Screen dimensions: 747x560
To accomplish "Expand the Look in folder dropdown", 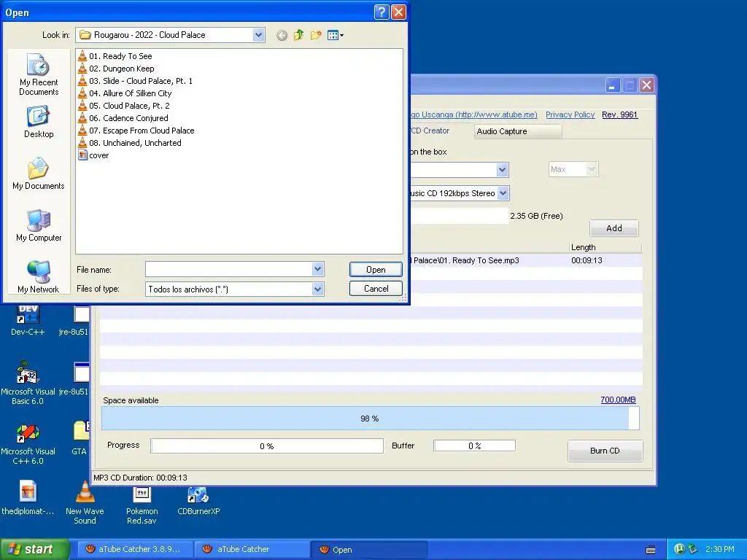I will point(259,35).
